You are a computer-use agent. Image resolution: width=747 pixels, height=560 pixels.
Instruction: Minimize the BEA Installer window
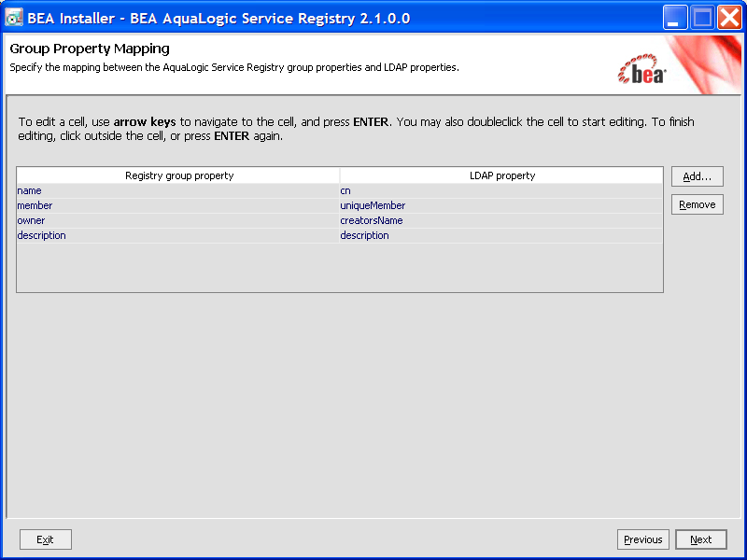pyautogui.click(x=674, y=18)
